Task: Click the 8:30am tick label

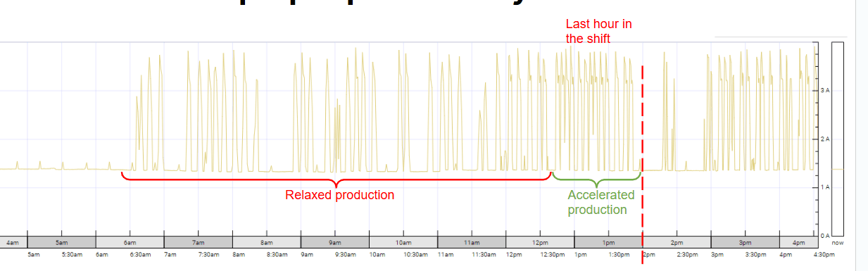Action: click(x=277, y=254)
